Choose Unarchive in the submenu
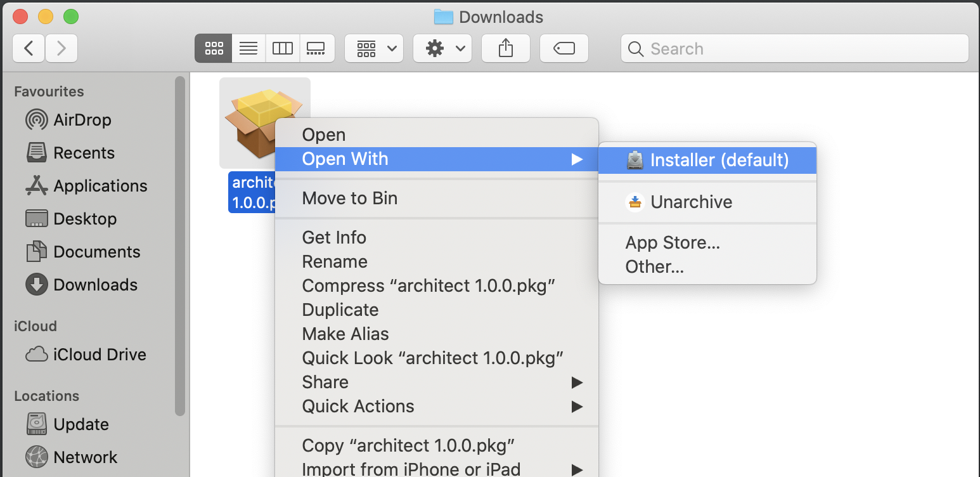The height and width of the screenshot is (477, 980). (707, 202)
